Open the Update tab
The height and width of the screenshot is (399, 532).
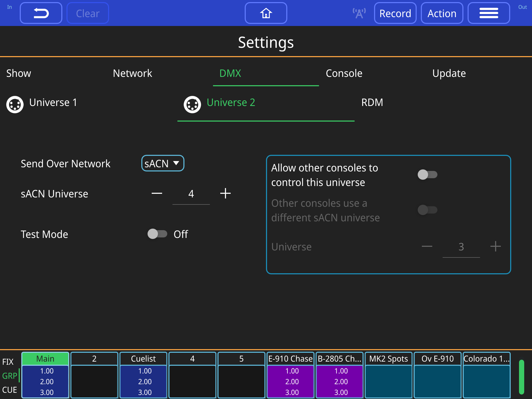tap(449, 74)
